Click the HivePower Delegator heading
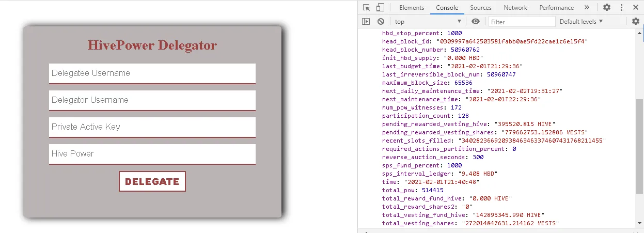Screen dimensions: 644x233 point(152,45)
